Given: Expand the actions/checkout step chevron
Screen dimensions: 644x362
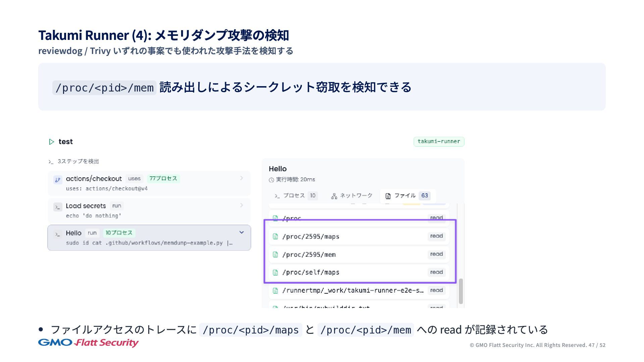Looking at the screenshot, I should point(241,178).
